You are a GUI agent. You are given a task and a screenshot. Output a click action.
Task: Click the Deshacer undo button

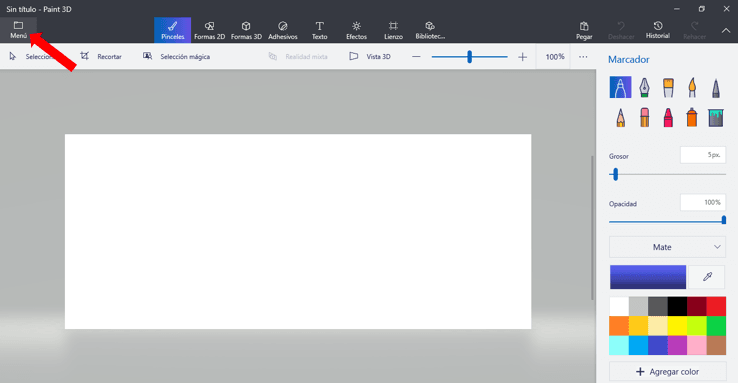coord(621,30)
